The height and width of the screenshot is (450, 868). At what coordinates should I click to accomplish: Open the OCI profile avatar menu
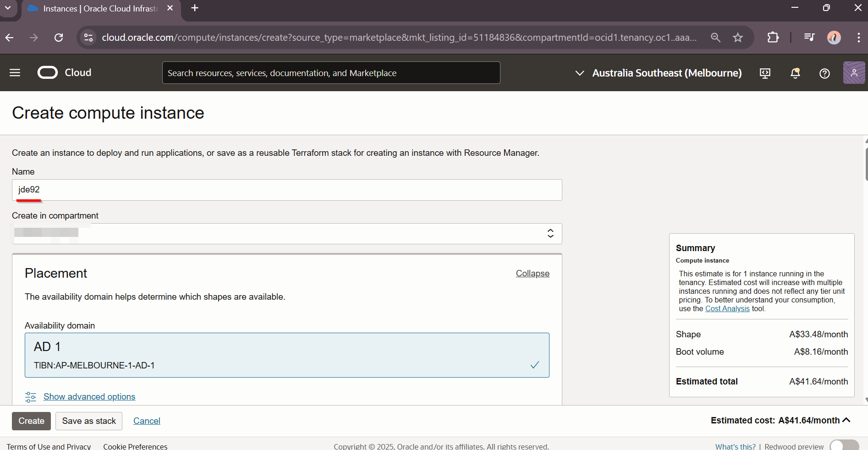853,72
